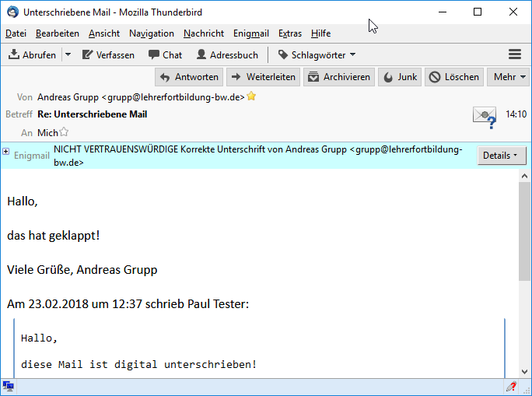
Task: Open the Enigmail Details dropdown
Action: click(x=501, y=156)
